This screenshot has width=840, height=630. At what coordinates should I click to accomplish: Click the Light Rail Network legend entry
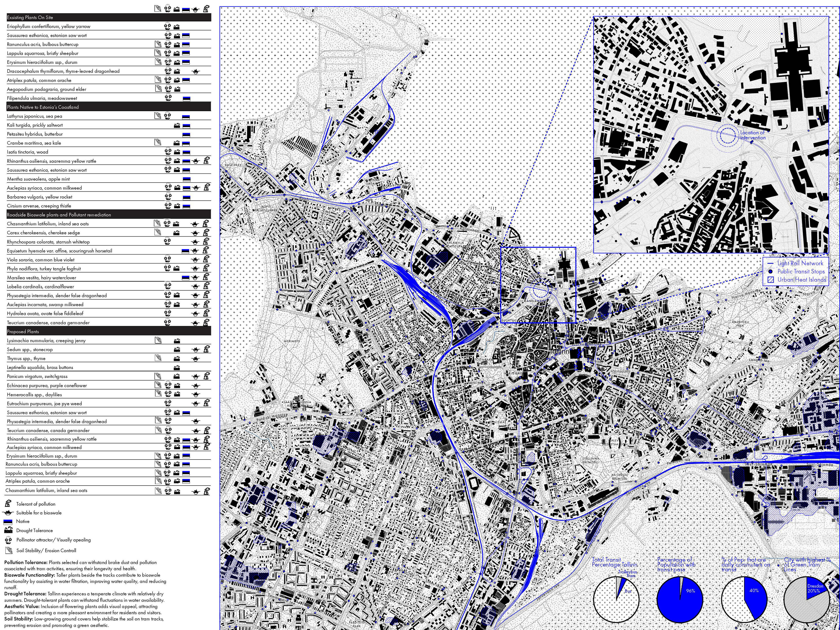[800, 263]
